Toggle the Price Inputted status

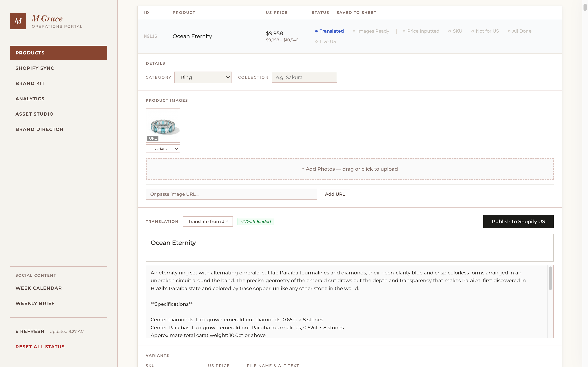click(x=421, y=31)
